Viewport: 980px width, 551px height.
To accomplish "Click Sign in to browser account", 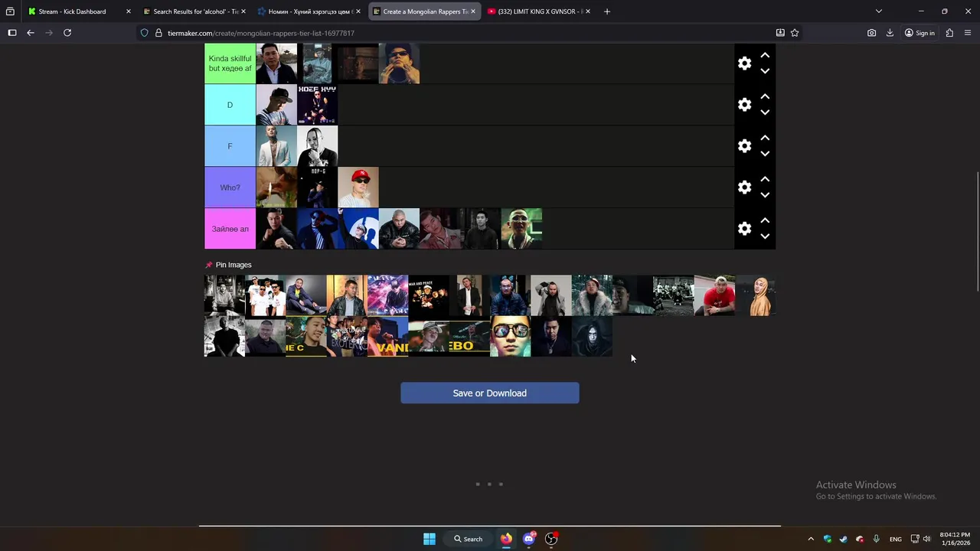I will [x=920, y=33].
